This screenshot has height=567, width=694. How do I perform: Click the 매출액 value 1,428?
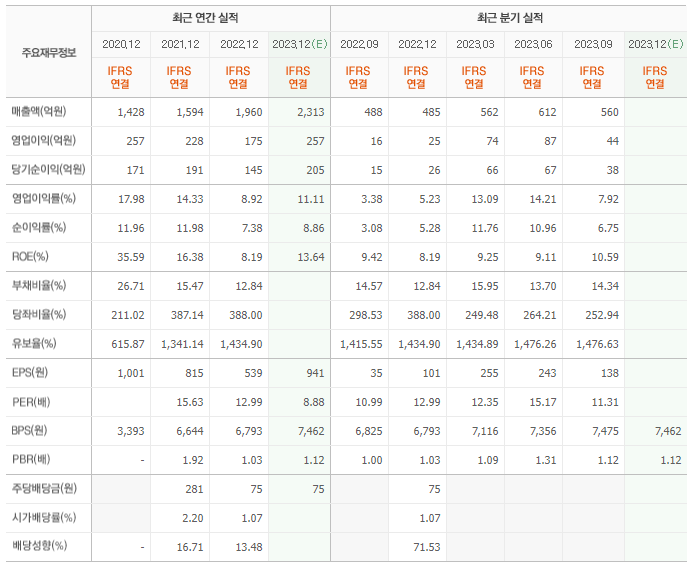coord(131,112)
